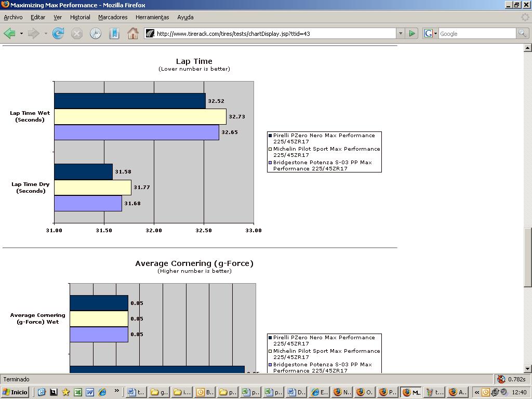
Task: Reload the page with the Refresh icon
Action: tap(58, 33)
